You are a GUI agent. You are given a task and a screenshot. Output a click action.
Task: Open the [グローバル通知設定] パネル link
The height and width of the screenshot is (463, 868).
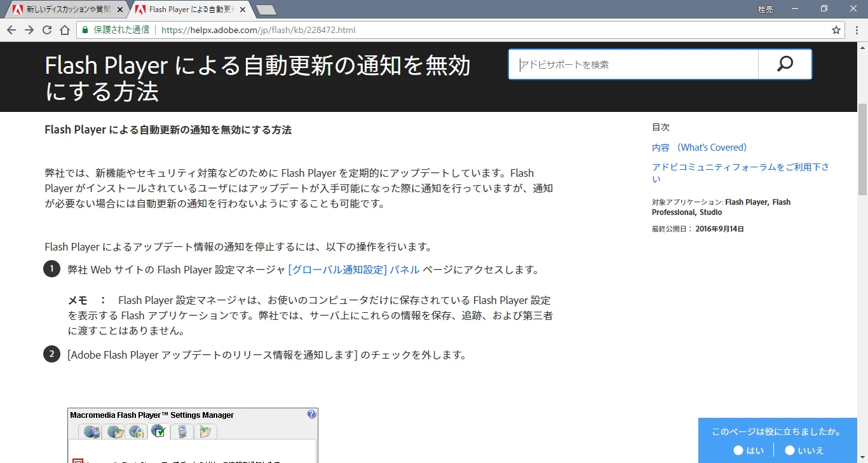pos(354,270)
